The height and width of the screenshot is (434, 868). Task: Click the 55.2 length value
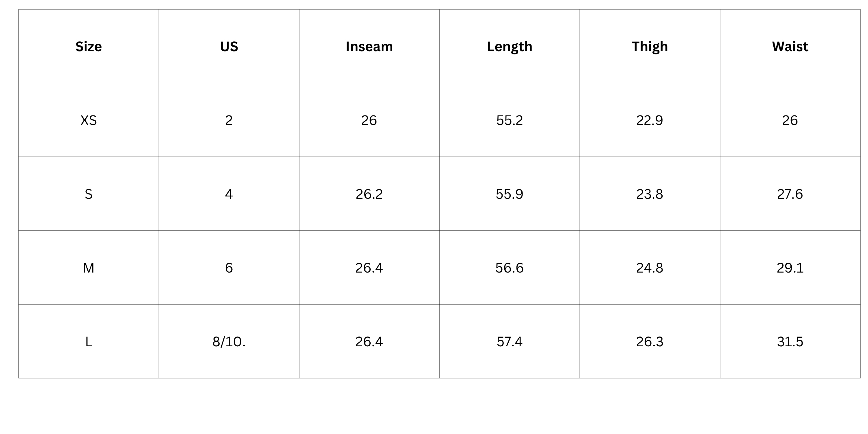pyautogui.click(x=509, y=120)
